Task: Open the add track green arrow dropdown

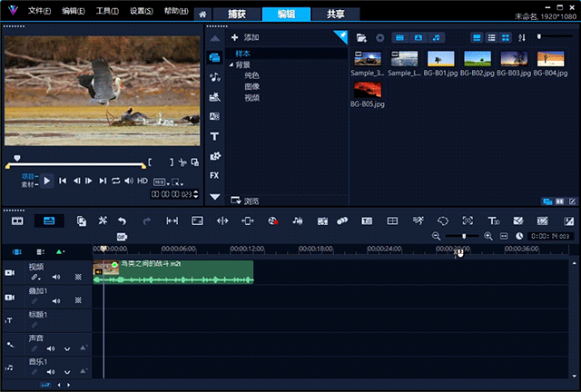Action: (x=60, y=252)
